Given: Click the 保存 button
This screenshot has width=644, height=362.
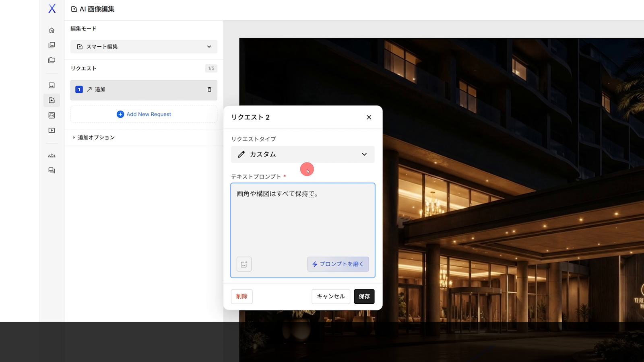Looking at the screenshot, I should pos(364,296).
